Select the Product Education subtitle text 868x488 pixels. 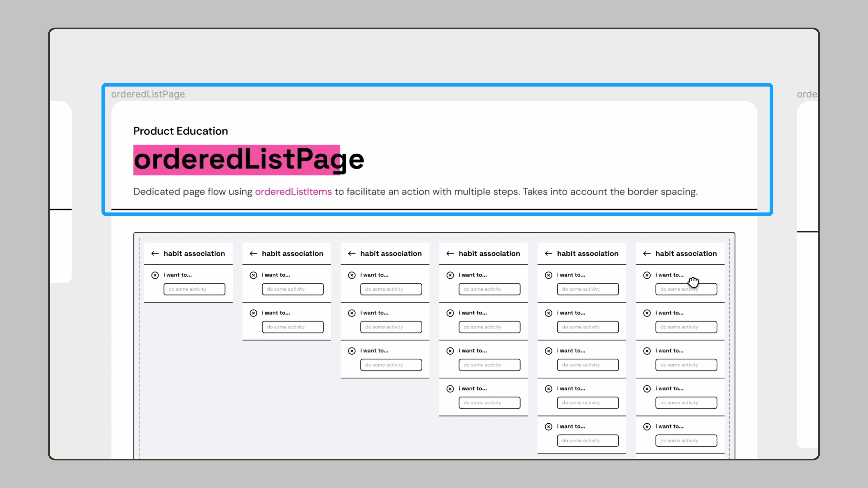point(181,131)
